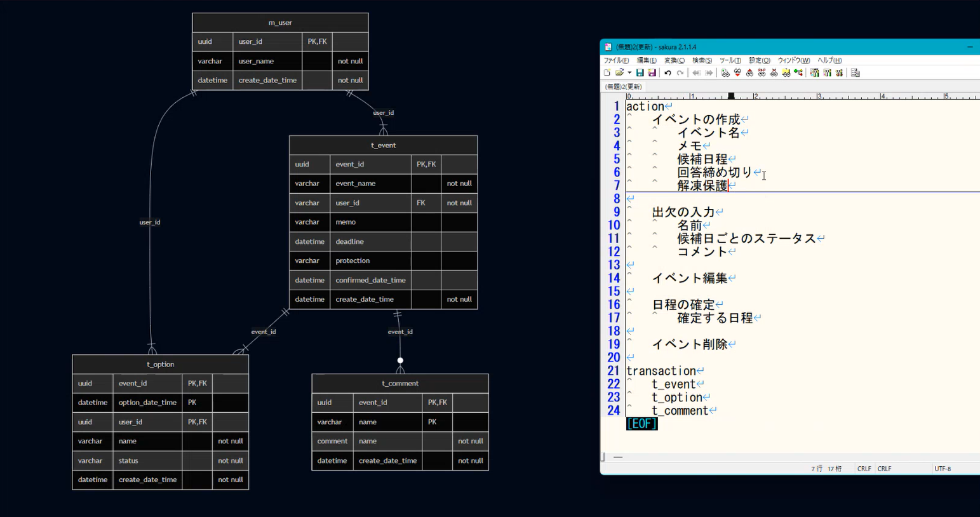Click the purple Save As floppy icon
The image size is (980, 517).
pos(652,73)
